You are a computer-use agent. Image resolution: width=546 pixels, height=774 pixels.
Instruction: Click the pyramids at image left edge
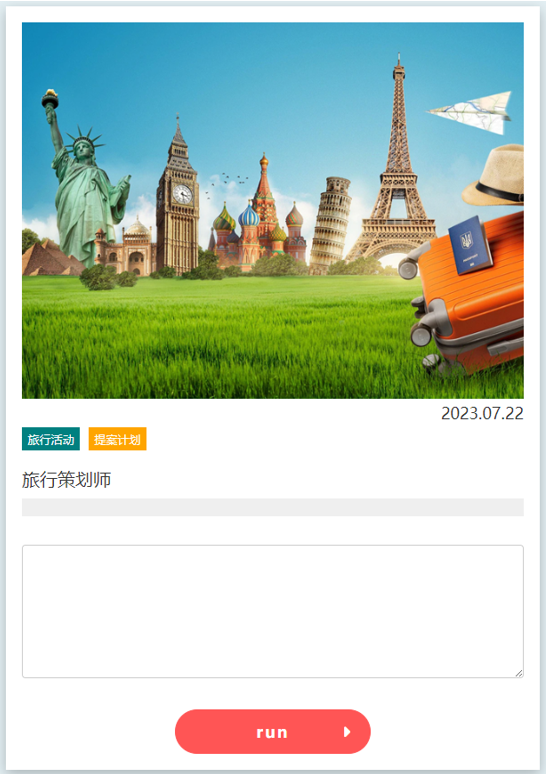[50, 258]
